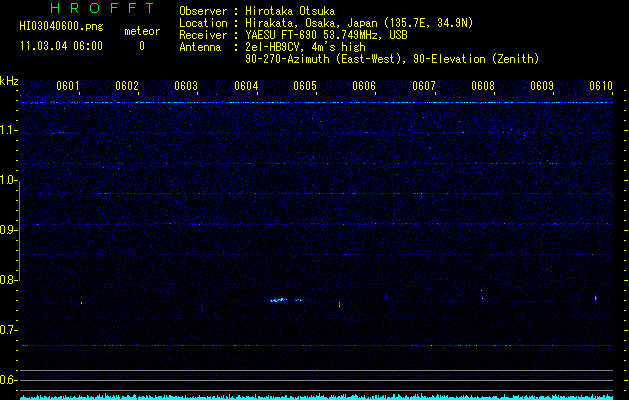The height and width of the screenshot is (400, 629).
Task: Click the 0602 time marker
Action: point(127,86)
